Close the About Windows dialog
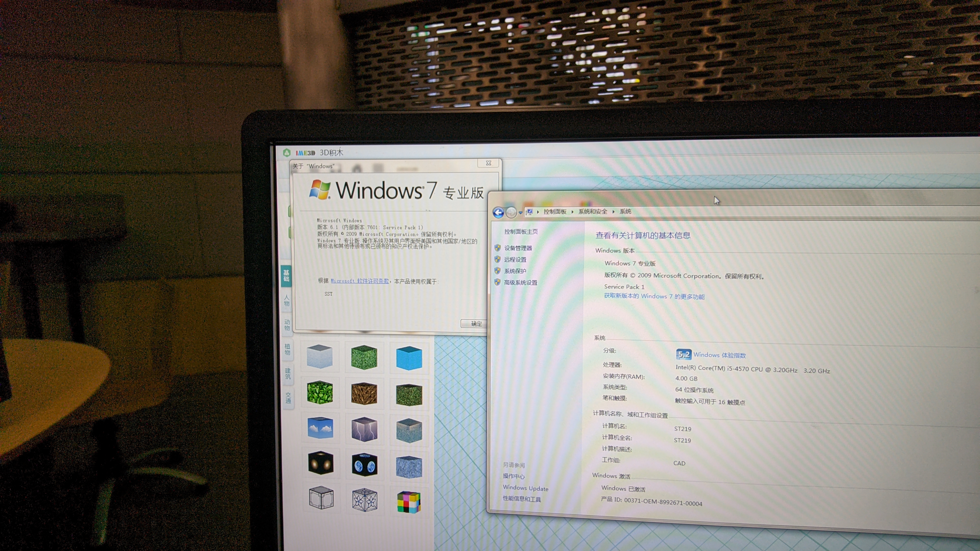 pos(489,163)
